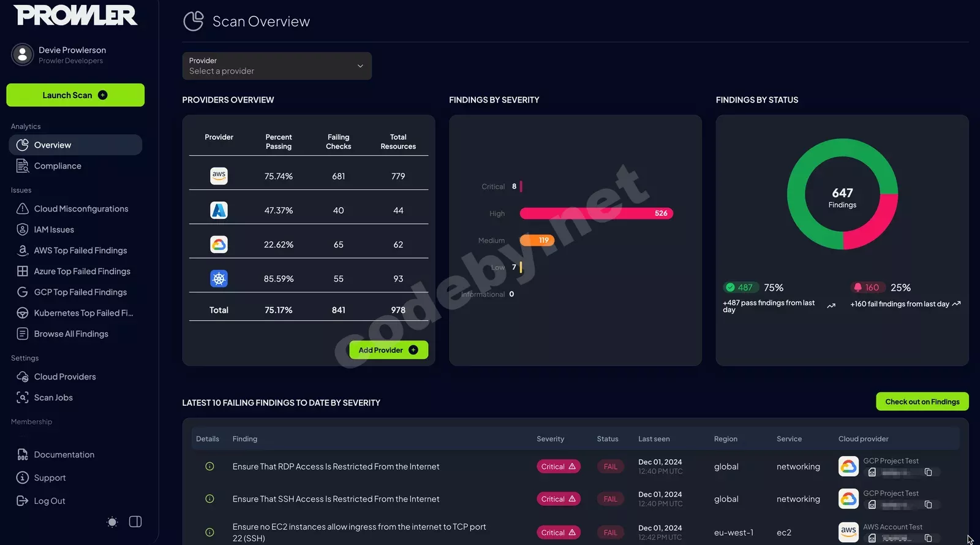The height and width of the screenshot is (545, 980).
Task: Click Check out on Findings button
Action: (x=922, y=402)
